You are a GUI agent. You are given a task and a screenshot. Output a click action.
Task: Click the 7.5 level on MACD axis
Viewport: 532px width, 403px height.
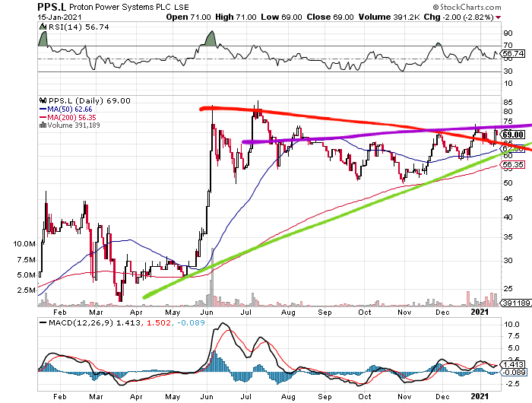[x=513, y=336]
